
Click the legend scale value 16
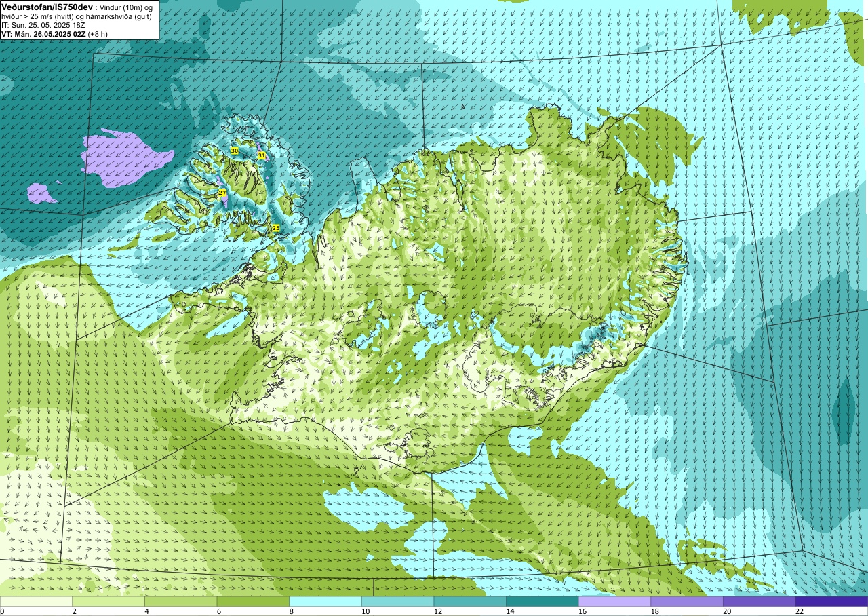tap(582, 611)
